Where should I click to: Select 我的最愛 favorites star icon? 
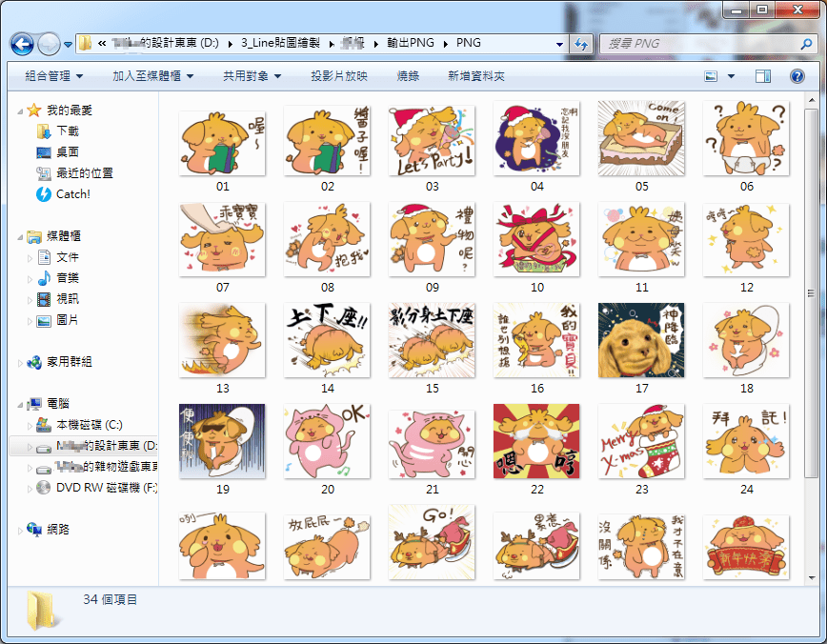pyautogui.click(x=34, y=110)
